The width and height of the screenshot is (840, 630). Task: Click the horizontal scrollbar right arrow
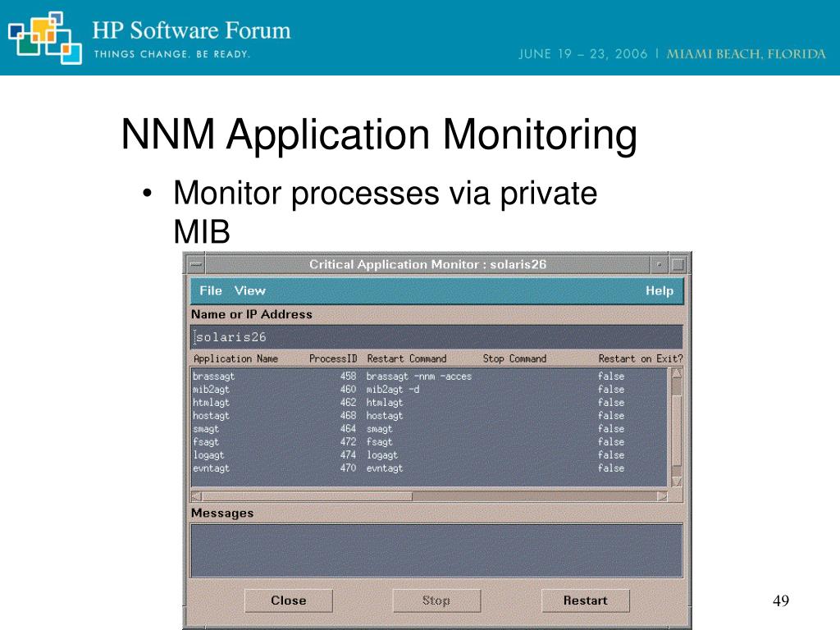[662, 496]
